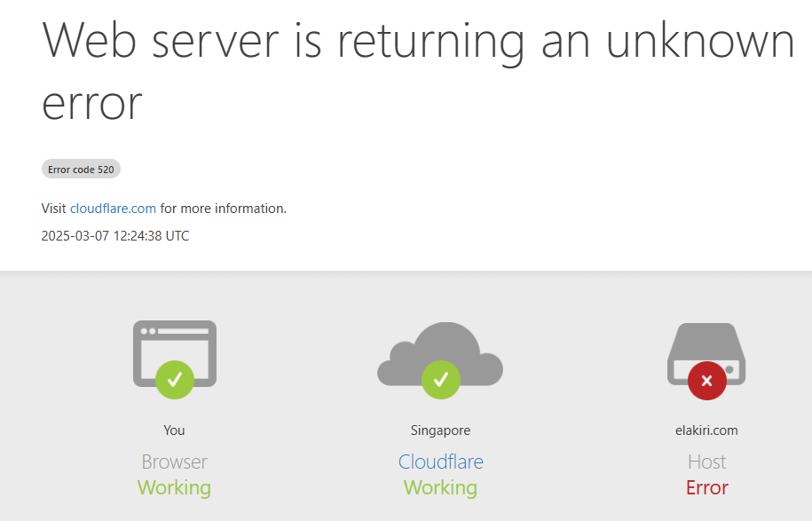This screenshot has height=521, width=812.
Task: Click the You label under browser icon
Action: pos(174,430)
